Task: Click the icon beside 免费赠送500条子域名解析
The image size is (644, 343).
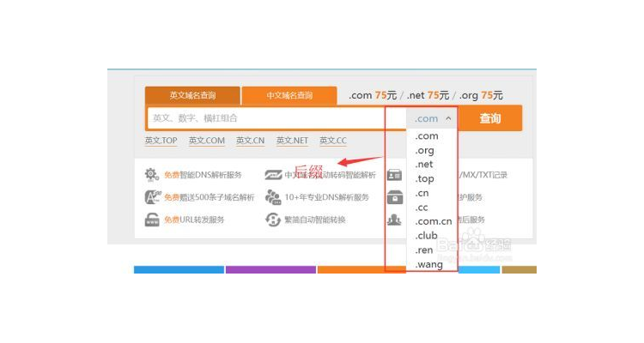Action: pos(152,197)
